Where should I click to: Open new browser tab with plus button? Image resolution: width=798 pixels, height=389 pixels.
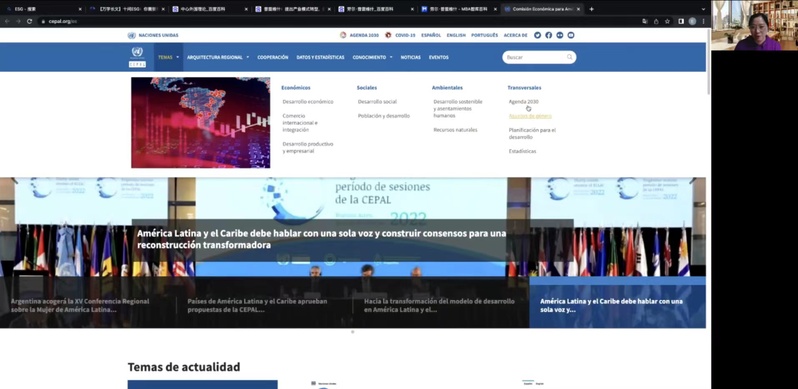591,9
